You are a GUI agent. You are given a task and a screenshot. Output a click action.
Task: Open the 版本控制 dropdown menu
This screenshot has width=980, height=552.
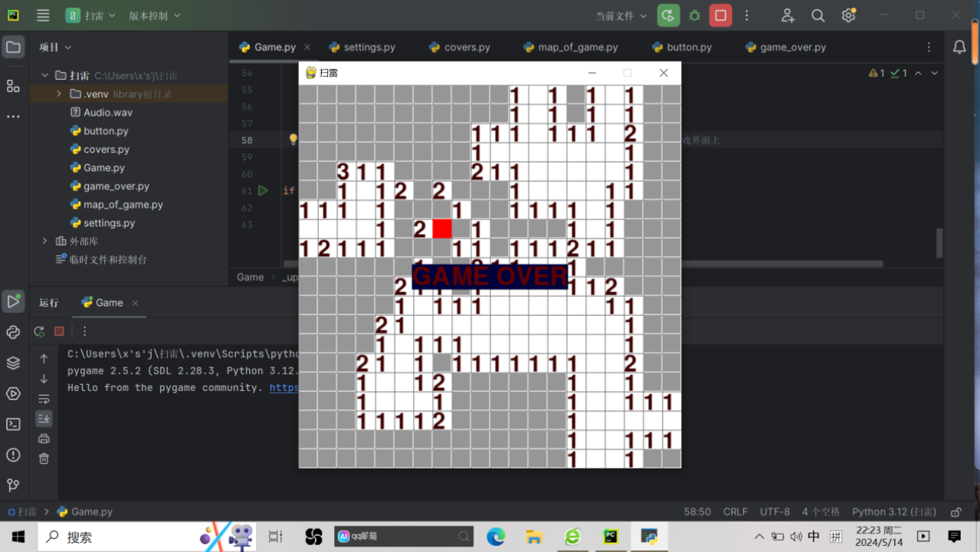point(154,15)
